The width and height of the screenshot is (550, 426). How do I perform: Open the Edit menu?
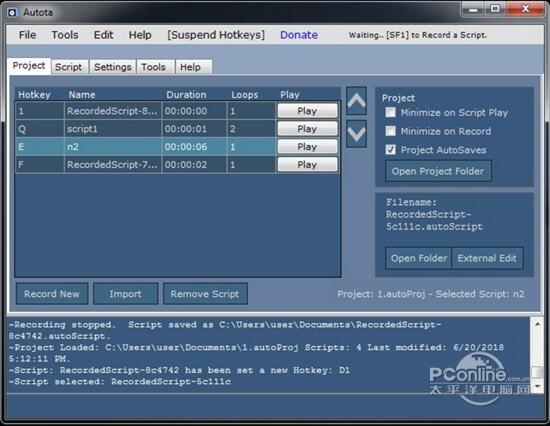click(x=103, y=35)
